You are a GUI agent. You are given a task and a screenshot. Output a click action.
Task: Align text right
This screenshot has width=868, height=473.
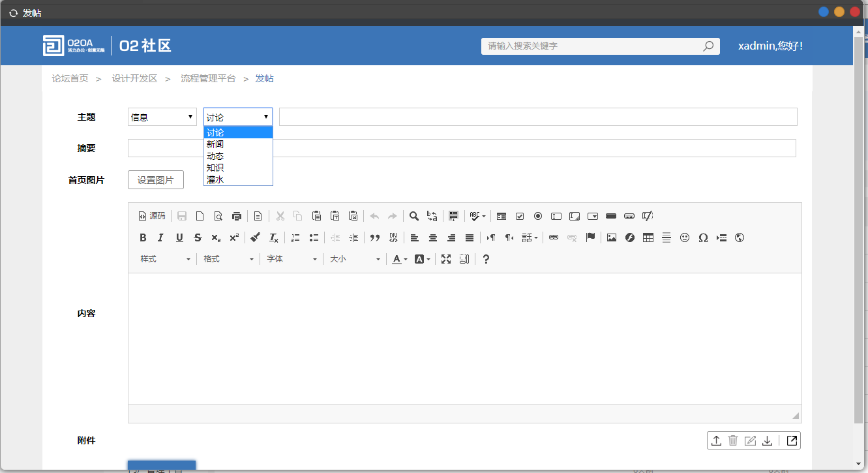click(x=451, y=237)
